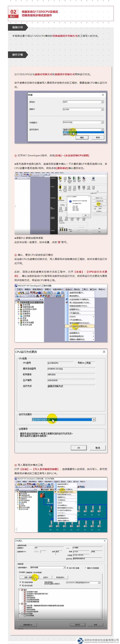The width and height of the screenshot is (120, 644).
Task: Expand 运动控制SFC程序 node in first project tree
Action: point(18,309)
